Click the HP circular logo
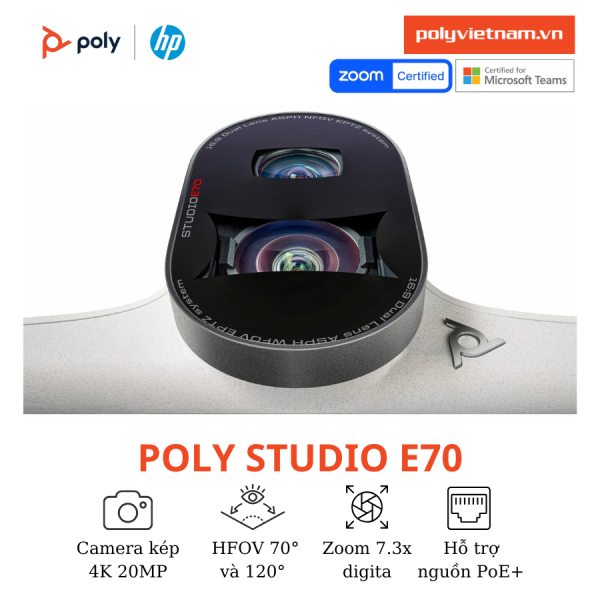Viewport: 600px width, 600px height. pyautogui.click(x=167, y=42)
